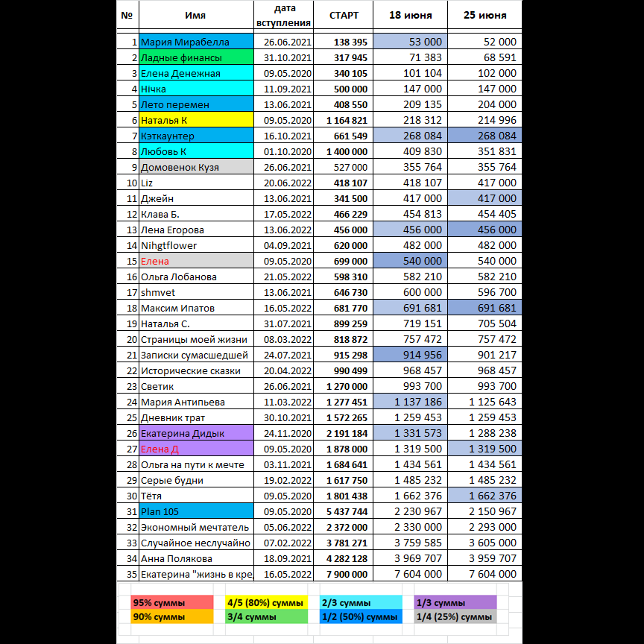Select the START value '5 437 744'
644x644 pixels.
click(x=344, y=511)
